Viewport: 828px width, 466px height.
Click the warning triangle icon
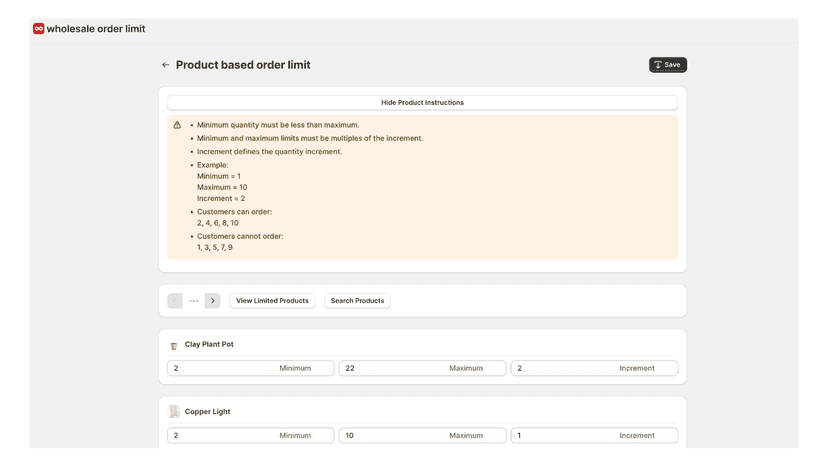[x=177, y=125]
